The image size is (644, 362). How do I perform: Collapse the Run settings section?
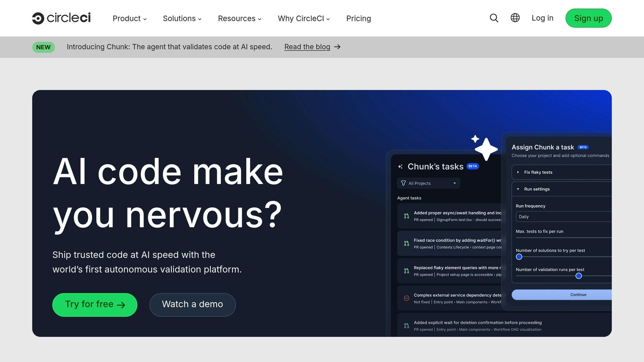click(518, 189)
